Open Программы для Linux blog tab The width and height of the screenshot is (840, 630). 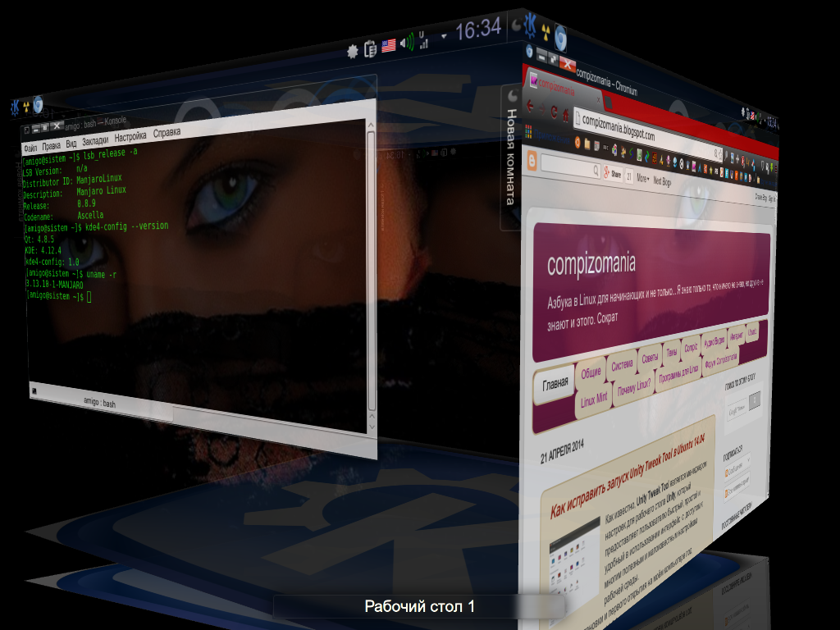click(x=678, y=373)
